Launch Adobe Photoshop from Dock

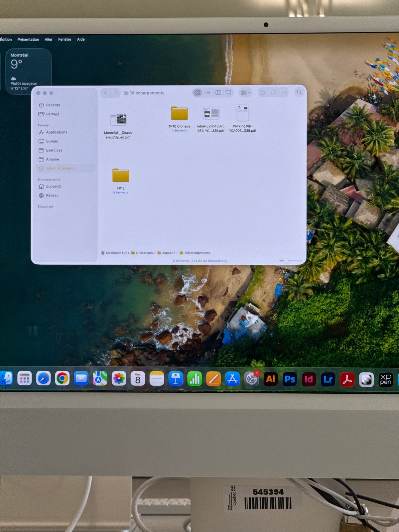pos(290,379)
